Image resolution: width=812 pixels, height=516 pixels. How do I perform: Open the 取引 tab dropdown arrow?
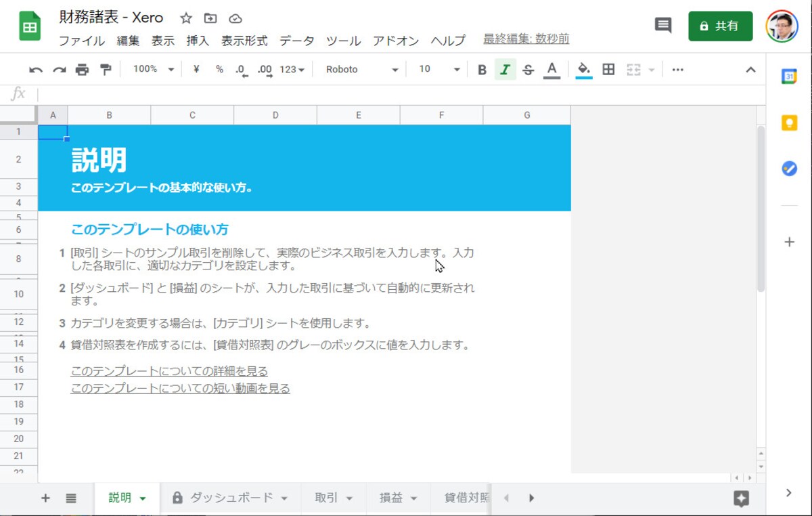point(349,499)
